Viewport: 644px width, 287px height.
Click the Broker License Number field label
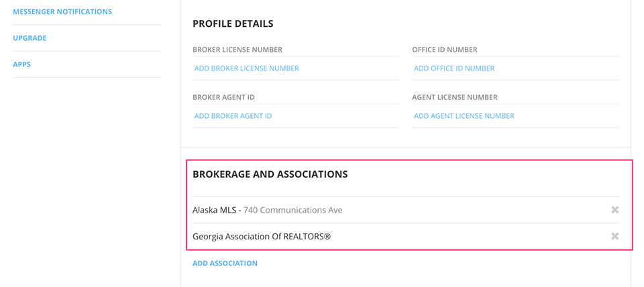[237, 50]
